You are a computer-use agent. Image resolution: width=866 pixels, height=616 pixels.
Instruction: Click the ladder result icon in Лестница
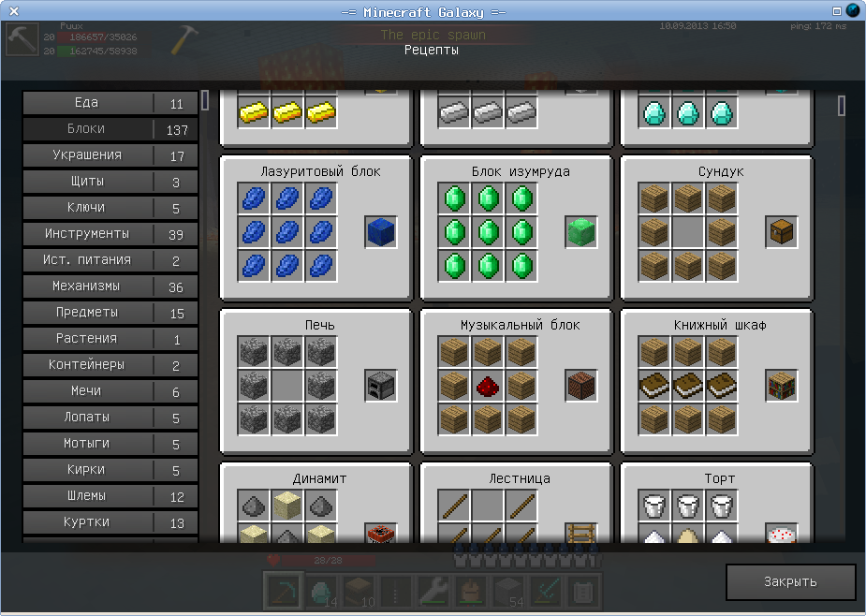[581, 533]
